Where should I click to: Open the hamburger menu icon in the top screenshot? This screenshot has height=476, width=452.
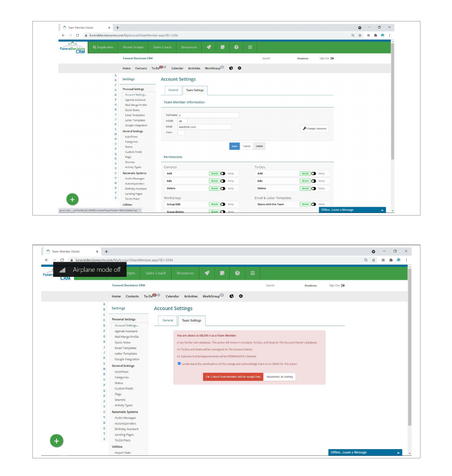click(250, 47)
